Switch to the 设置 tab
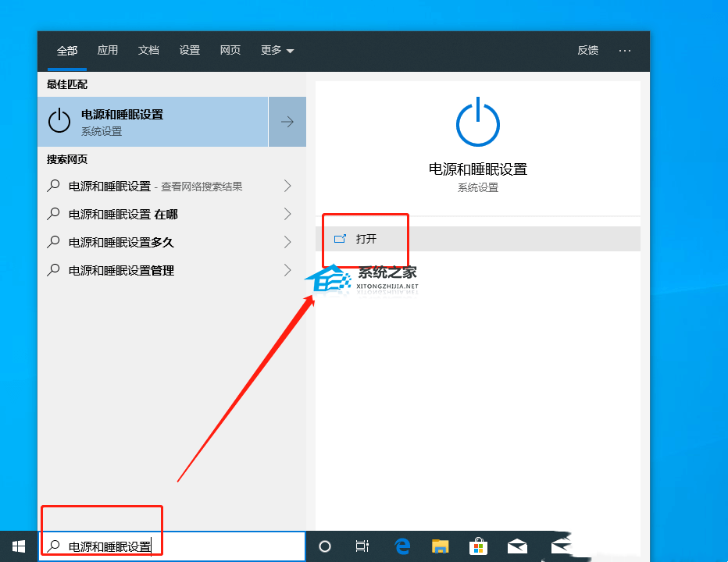This screenshot has height=562, width=728. 190,50
